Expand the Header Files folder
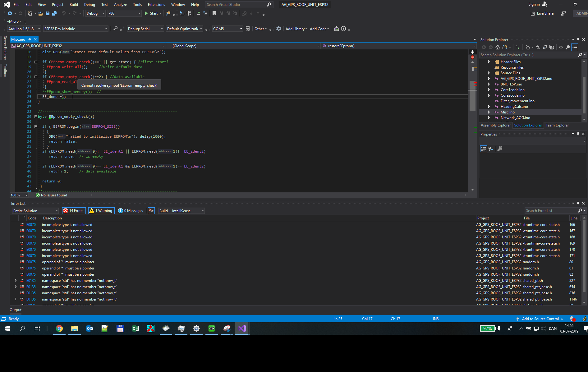Image resolution: width=588 pixels, height=372 pixels. tap(489, 62)
